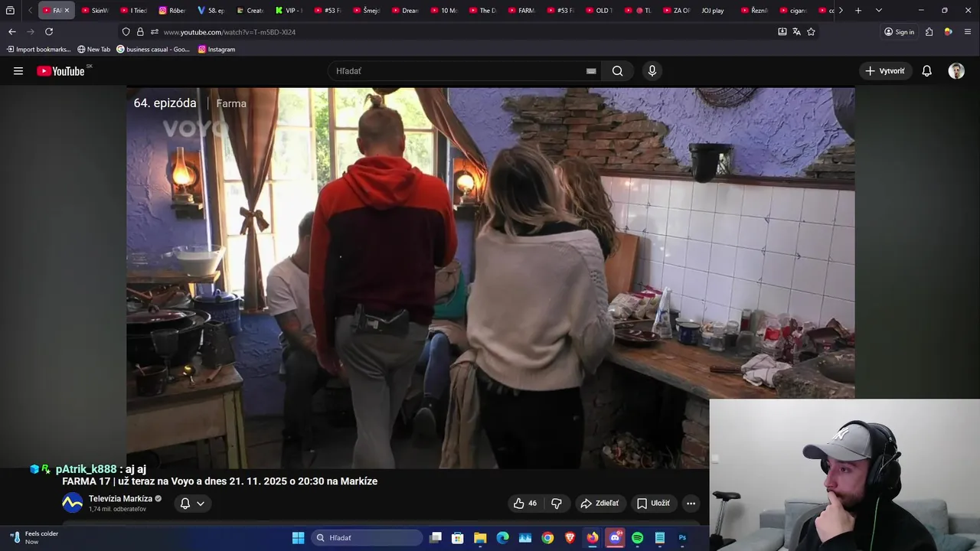Open File Explorer from the taskbar
980x551 pixels.
click(x=480, y=538)
